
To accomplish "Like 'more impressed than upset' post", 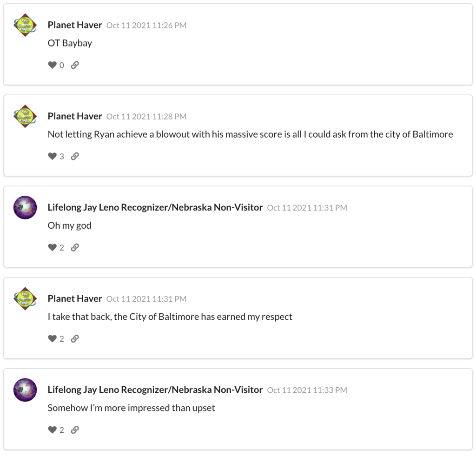I will pyautogui.click(x=52, y=430).
